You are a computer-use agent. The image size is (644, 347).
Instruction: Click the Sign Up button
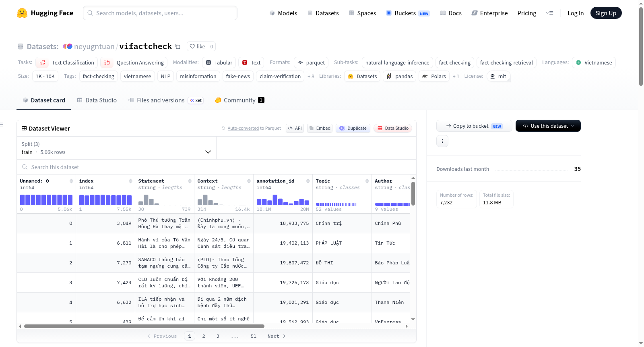tap(606, 13)
